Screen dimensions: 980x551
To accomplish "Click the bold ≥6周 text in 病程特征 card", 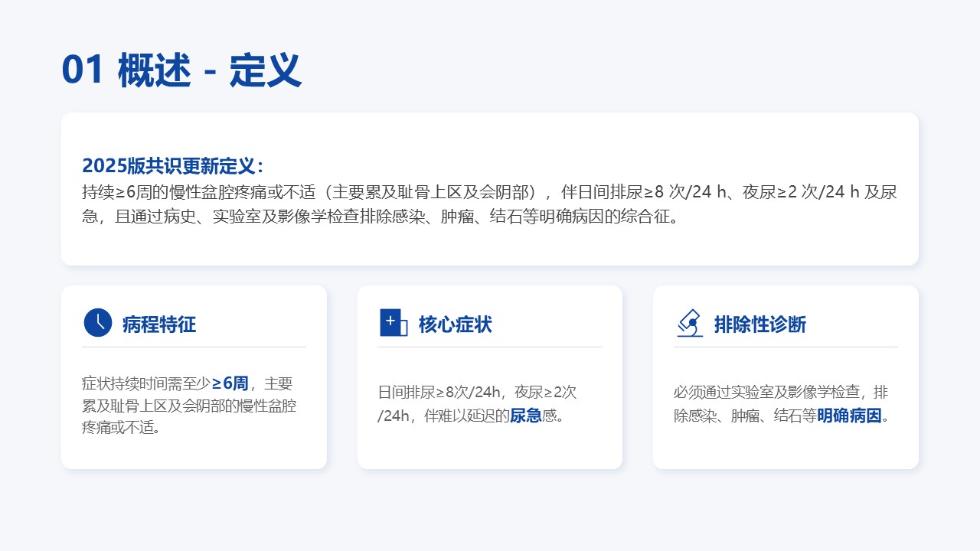I will (x=230, y=383).
